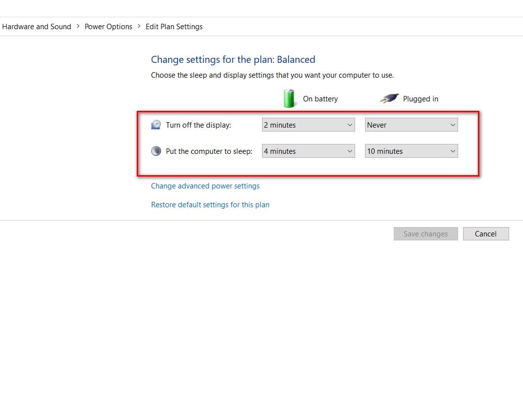
Task: Click the 'On battery' column label
Action: pos(320,99)
